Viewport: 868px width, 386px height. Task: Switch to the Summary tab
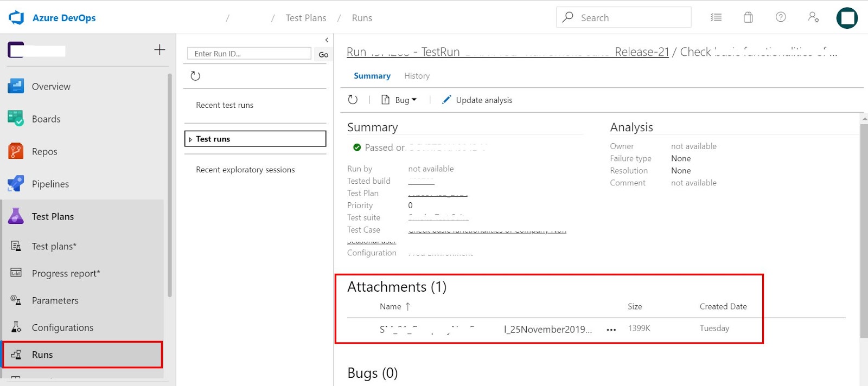pos(372,76)
